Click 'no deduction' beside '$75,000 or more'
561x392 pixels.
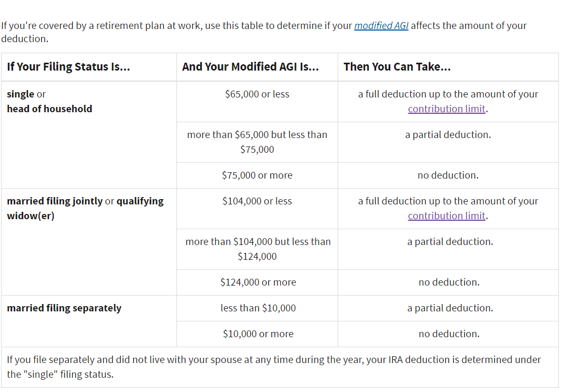pos(448,175)
